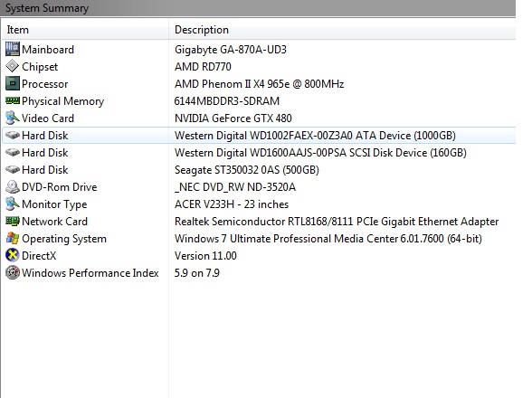Click the Gigabyte GA-870A-UD3 description
532x417 pixels.
(x=231, y=50)
